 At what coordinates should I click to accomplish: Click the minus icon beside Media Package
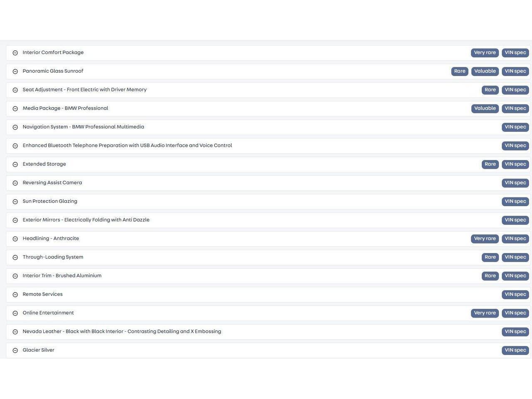pyautogui.click(x=15, y=109)
